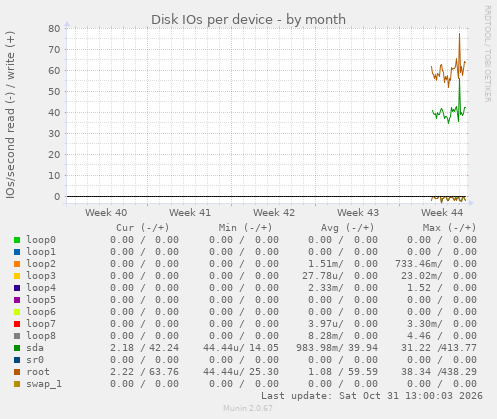Screen dimensions: 497x419
Task: Click the loop7 red color swatch
Action: pos(17,324)
